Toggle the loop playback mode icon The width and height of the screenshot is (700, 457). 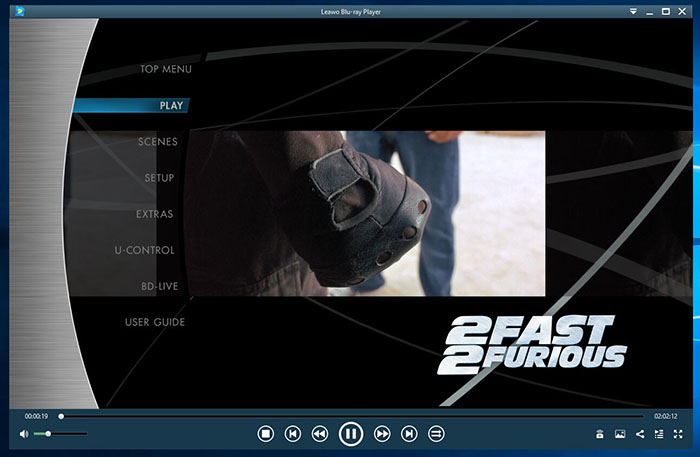pos(436,433)
